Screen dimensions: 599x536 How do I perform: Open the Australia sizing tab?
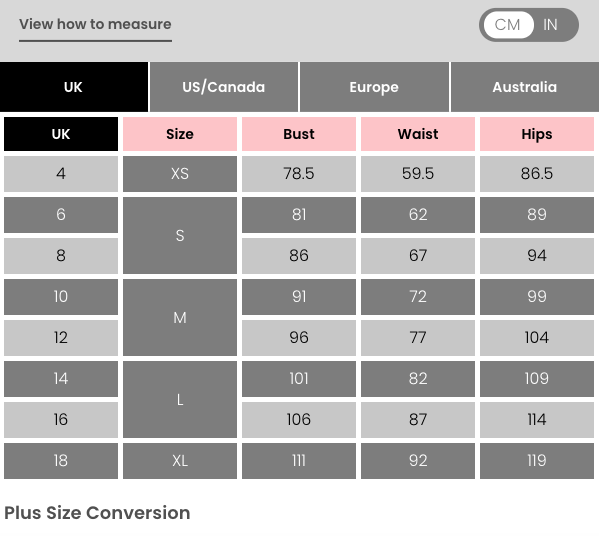(525, 87)
